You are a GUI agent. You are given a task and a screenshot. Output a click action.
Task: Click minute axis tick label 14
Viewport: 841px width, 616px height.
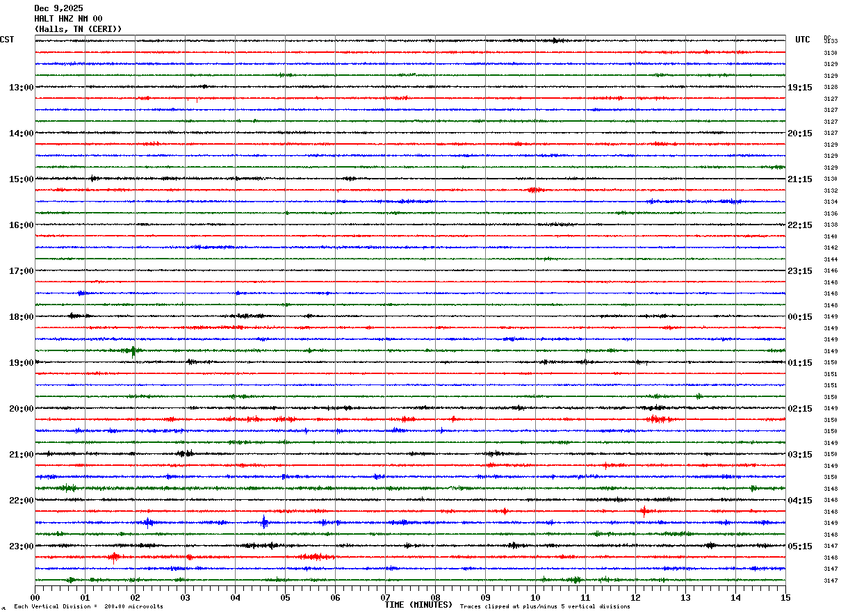click(735, 597)
